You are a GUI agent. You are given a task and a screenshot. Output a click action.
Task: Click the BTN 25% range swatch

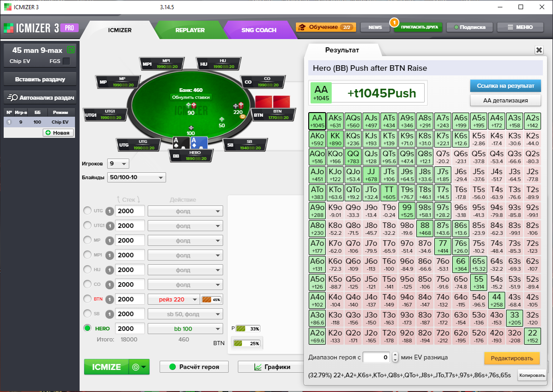(x=248, y=343)
